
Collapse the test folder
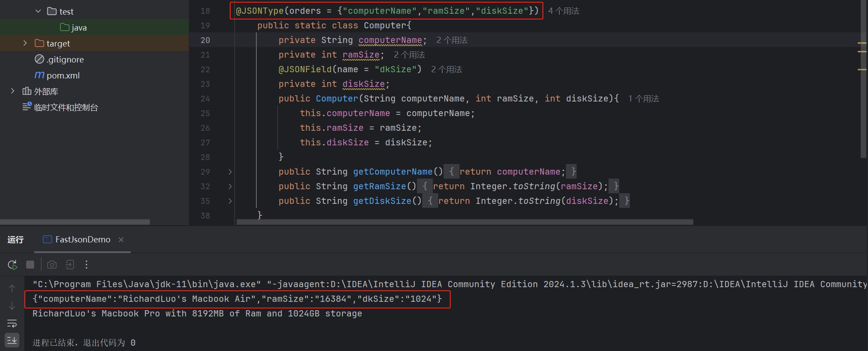38,11
